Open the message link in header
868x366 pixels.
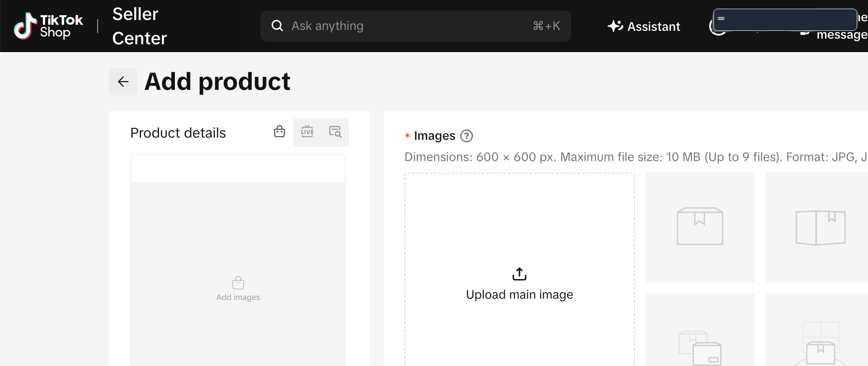pos(842,35)
